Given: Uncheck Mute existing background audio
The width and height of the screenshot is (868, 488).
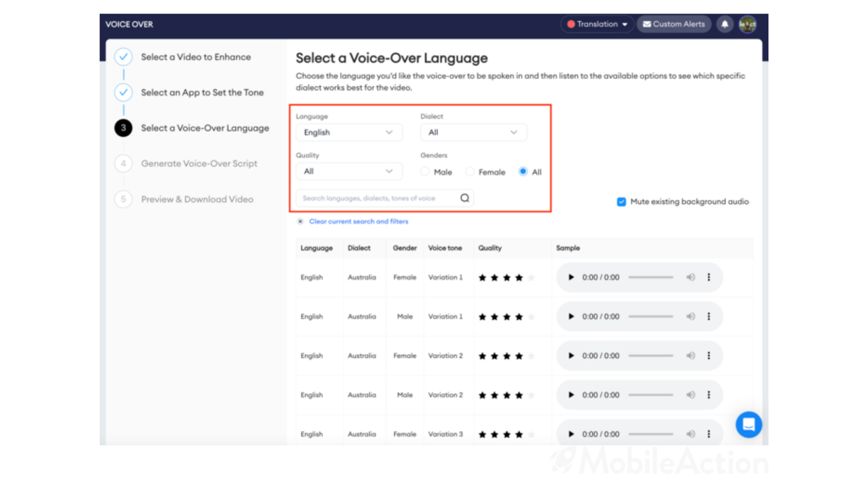Looking at the screenshot, I should pos(622,202).
